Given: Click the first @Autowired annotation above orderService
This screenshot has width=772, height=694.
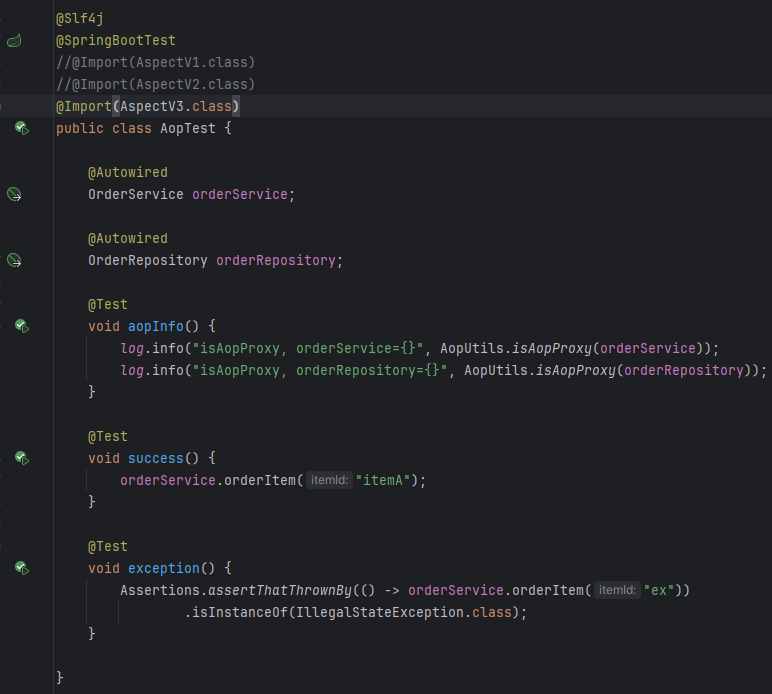Looking at the screenshot, I should coord(128,172).
